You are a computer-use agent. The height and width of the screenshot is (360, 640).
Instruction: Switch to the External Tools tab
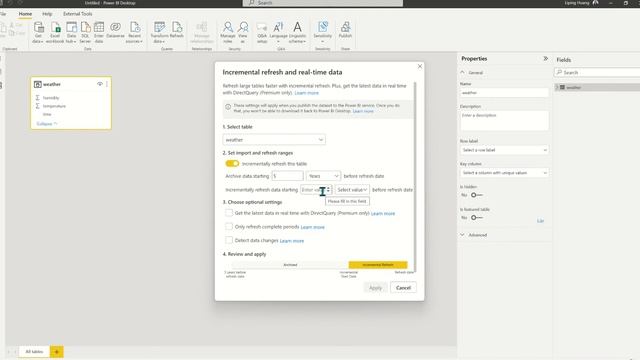pyautogui.click(x=77, y=14)
